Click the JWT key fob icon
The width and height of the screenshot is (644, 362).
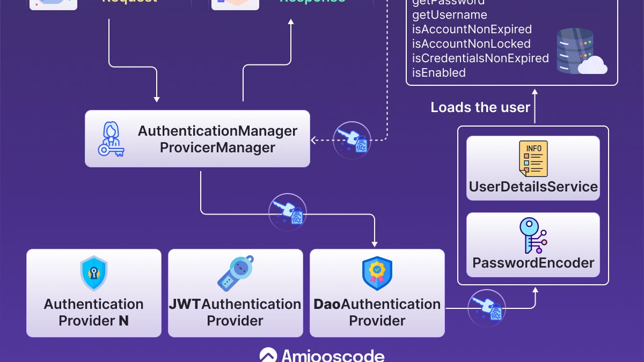pyautogui.click(x=236, y=274)
